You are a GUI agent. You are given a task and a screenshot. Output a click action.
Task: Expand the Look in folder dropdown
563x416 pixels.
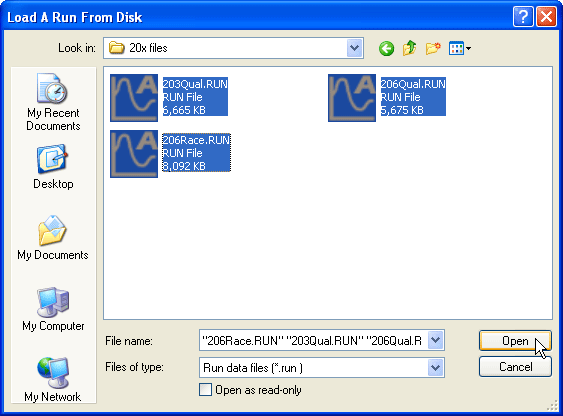354,48
